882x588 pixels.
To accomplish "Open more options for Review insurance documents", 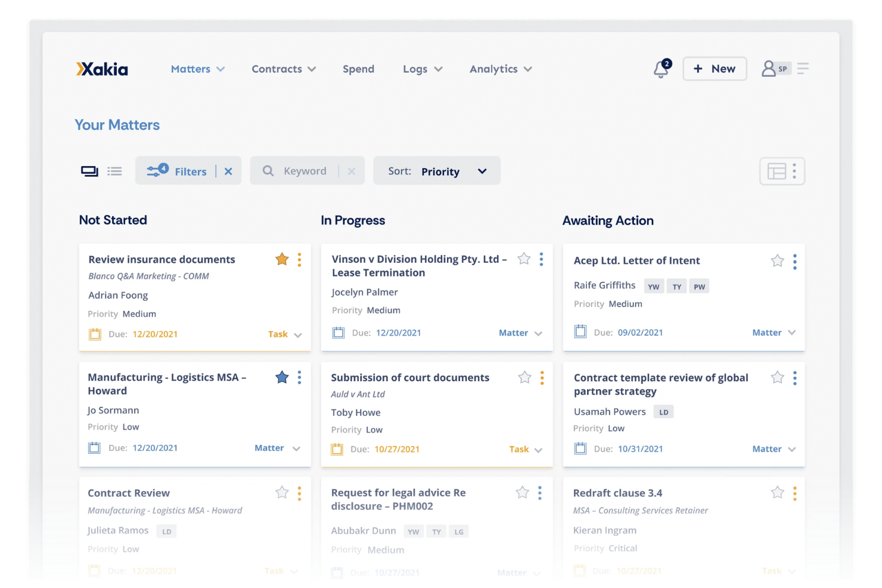I will point(299,260).
